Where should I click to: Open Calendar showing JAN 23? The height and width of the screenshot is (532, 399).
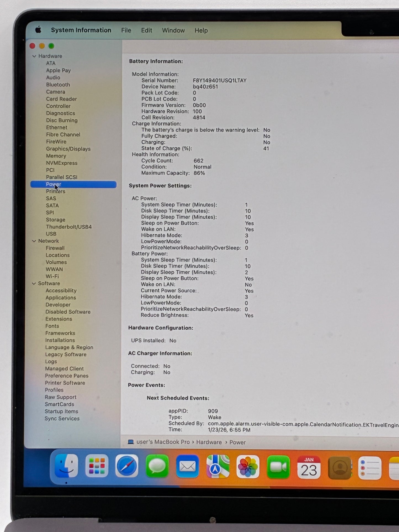coord(309,467)
